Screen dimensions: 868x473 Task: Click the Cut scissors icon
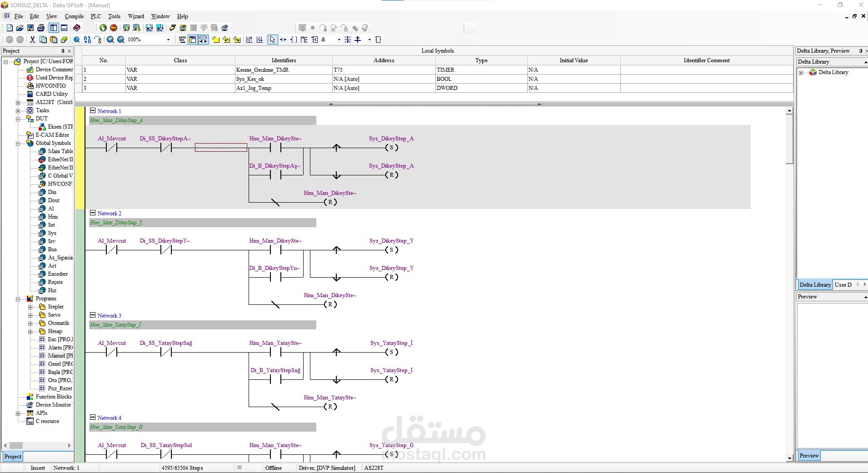pos(33,40)
